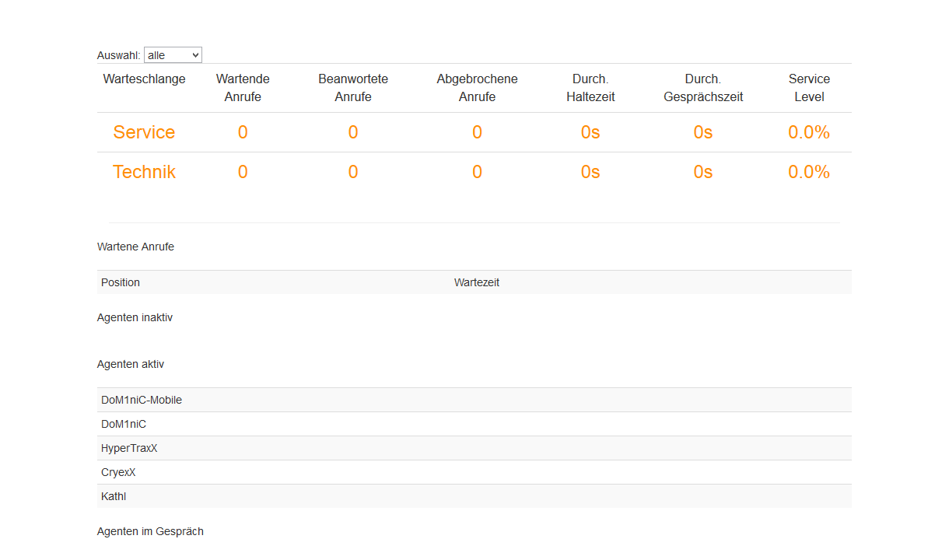949x560 pixels.
Task: Select the DoM1niC agent row
Action: coord(124,424)
